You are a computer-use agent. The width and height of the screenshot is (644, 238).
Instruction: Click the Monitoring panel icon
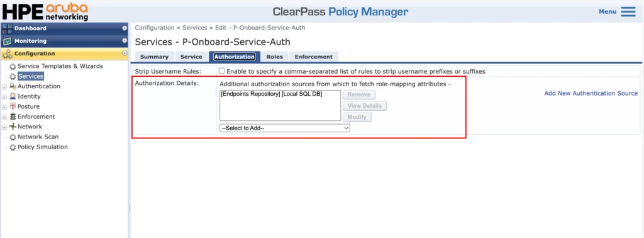pyautogui.click(x=7, y=41)
